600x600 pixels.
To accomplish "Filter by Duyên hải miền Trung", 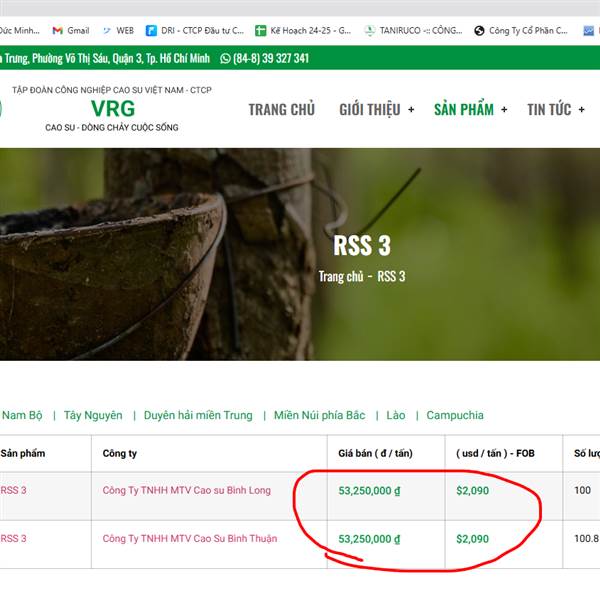I will [x=198, y=415].
